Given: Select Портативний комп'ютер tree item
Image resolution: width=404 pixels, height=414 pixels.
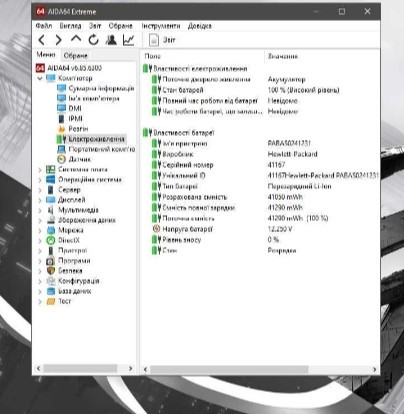Looking at the screenshot, I should pos(96,149).
